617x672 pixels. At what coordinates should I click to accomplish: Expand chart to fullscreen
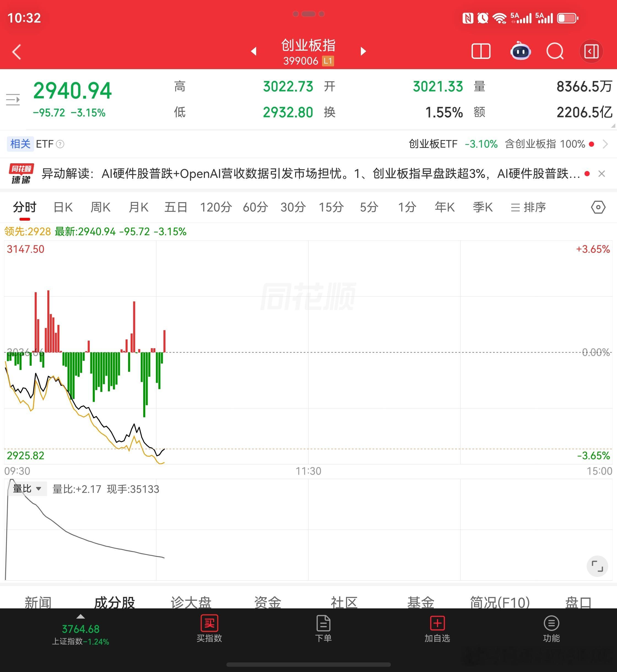(597, 566)
